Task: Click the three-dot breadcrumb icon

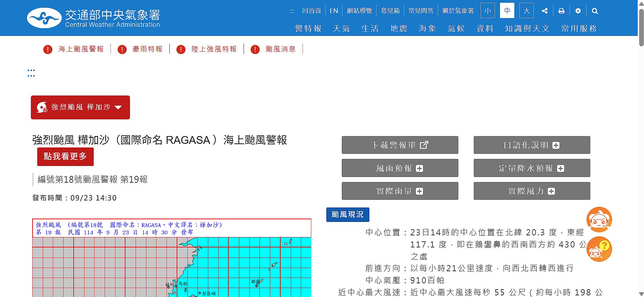Action: point(31,73)
